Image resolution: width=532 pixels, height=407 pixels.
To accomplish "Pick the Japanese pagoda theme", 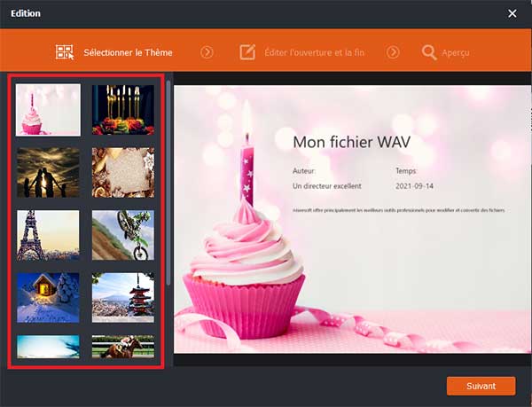I will 122,297.
